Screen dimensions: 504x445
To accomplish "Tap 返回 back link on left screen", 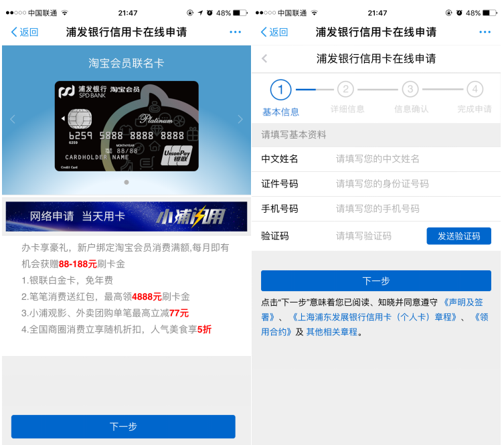I will pyautogui.click(x=25, y=32).
